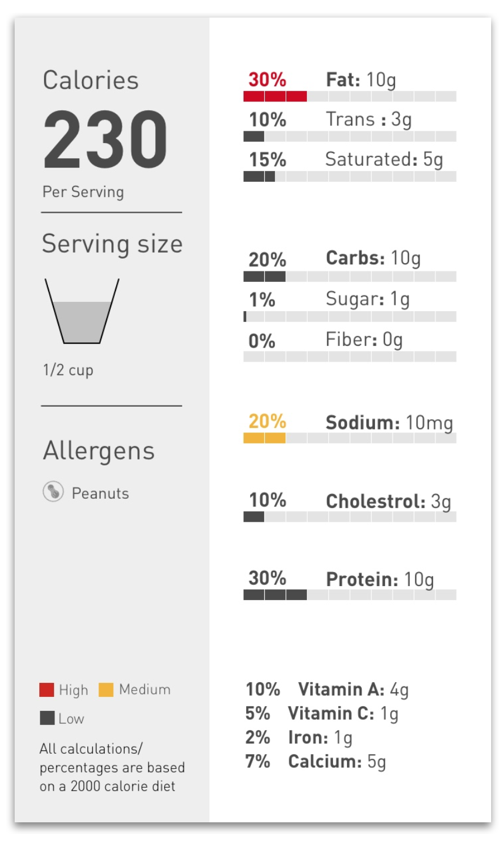Viewport: 504px width, 844px height.
Task: Click the empty Fiber 0% bar
Action: pyautogui.click(x=350, y=356)
